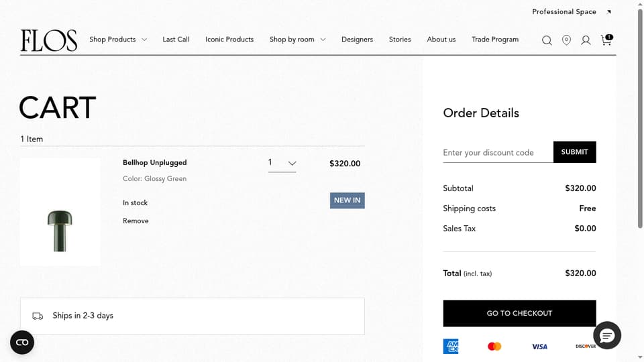Go to the FLOS logo homepage
The height and width of the screenshot is (362, 644).
coord(49,40)
